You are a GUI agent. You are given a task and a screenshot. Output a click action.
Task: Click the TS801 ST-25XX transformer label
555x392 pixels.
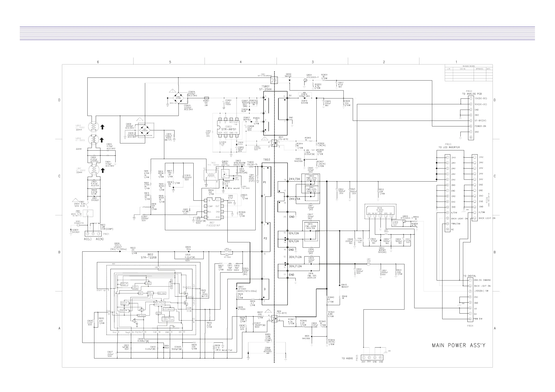coord(265,88)
